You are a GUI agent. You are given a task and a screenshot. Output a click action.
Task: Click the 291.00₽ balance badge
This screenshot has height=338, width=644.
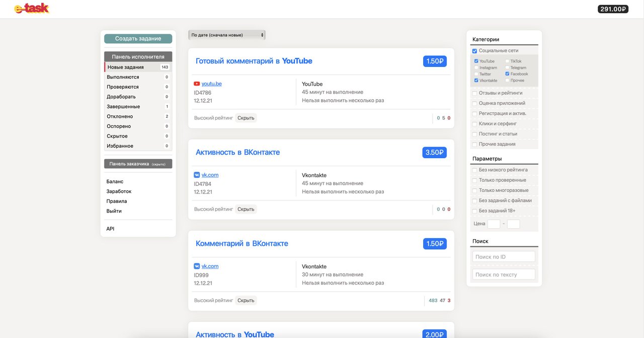point(613,9)
